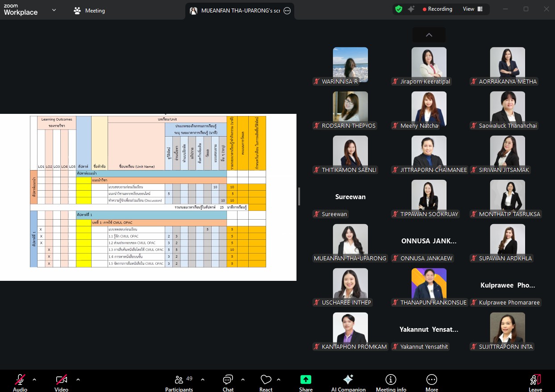Select WARINNISA R video thumbnail
The width and height of the screenshot is (555, 392).
[350, 65]
